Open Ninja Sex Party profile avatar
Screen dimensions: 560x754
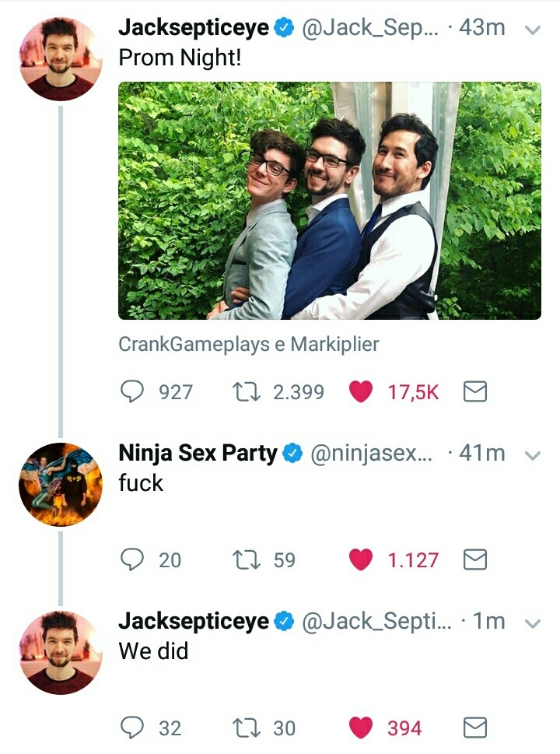[61, 484]
